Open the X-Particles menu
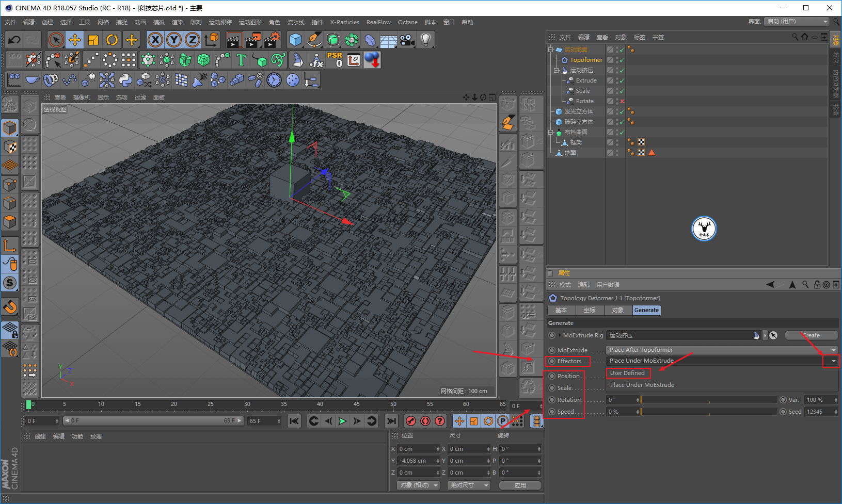 [345, 22]
